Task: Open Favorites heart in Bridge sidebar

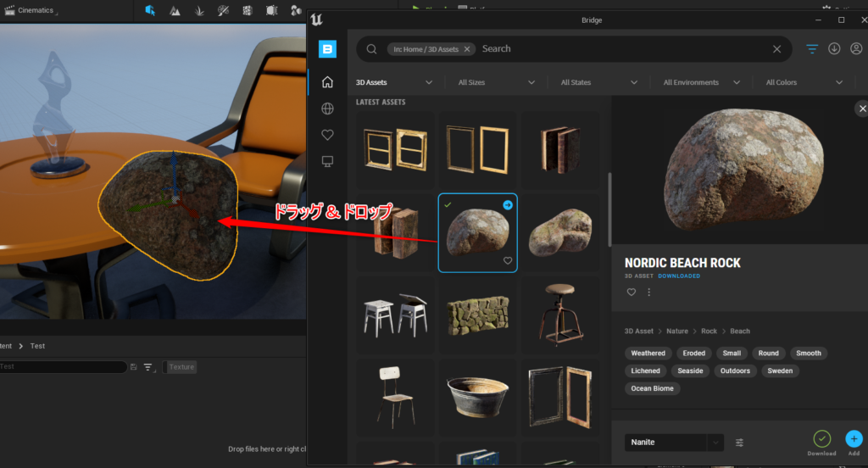Action: (x=327, y=135)
